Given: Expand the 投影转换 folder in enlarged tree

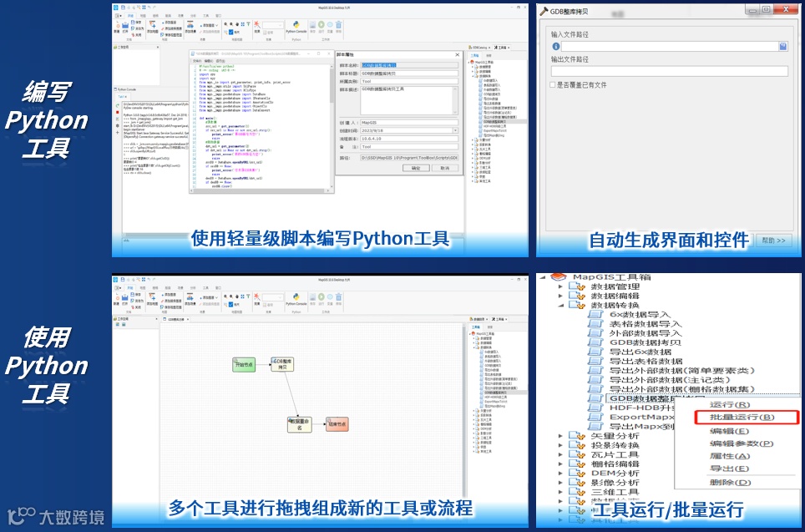Looking at the screenshot, I should click(560, 445).
